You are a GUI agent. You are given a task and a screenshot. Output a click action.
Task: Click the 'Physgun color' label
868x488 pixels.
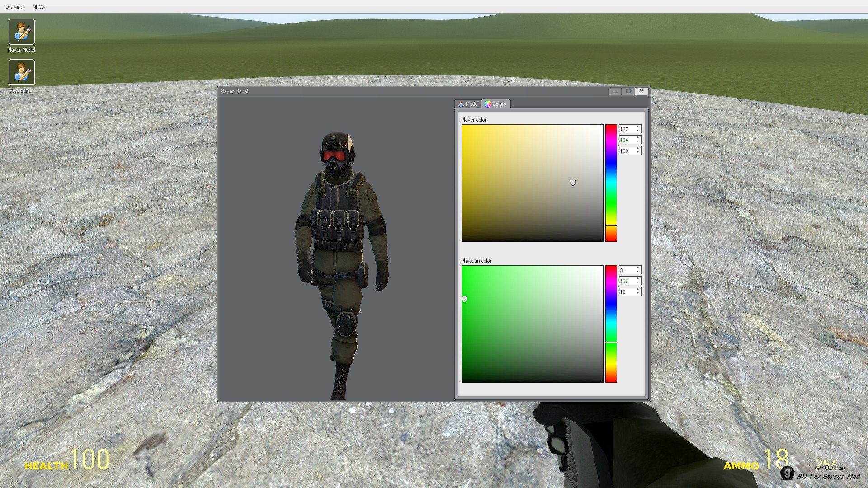(x=476, y=261)
